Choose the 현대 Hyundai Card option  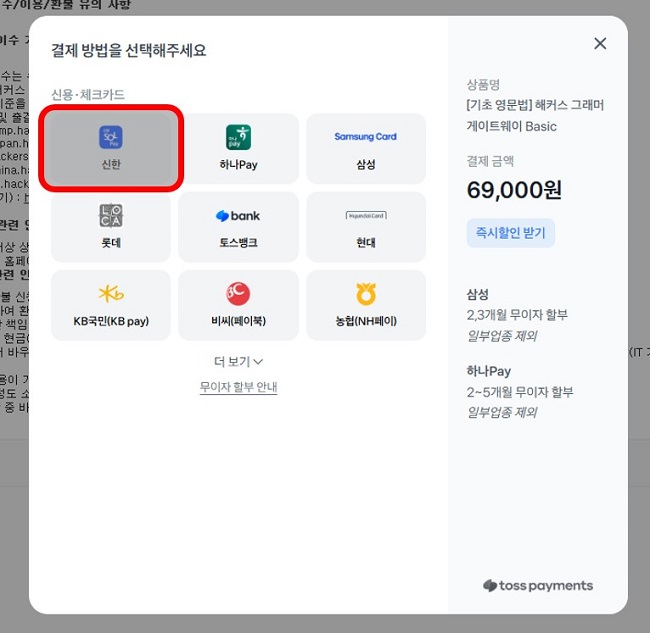pos(365,227)
